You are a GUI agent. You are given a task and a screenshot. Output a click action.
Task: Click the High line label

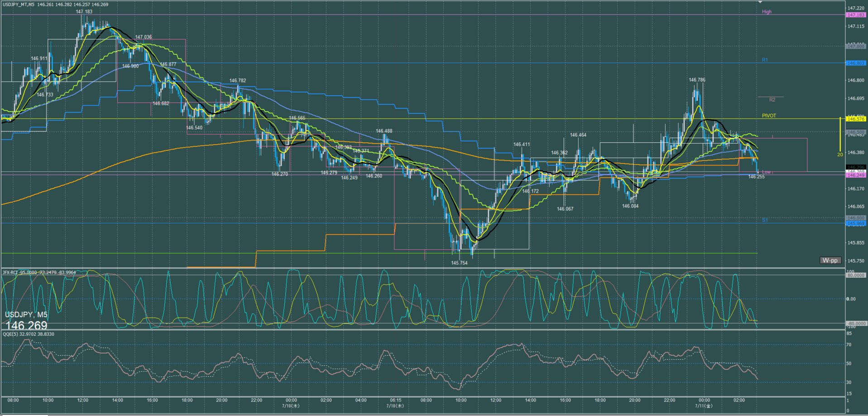(x=767, y=12)
